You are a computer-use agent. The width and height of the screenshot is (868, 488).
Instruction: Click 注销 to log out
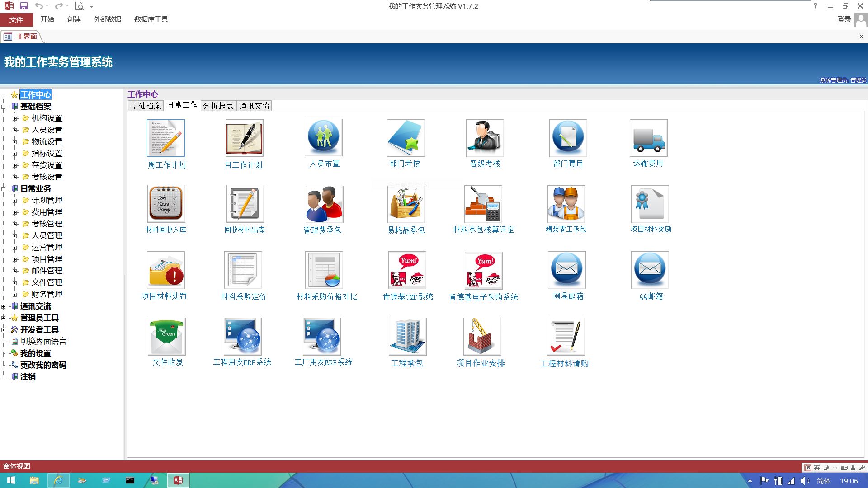pos(28,376)
